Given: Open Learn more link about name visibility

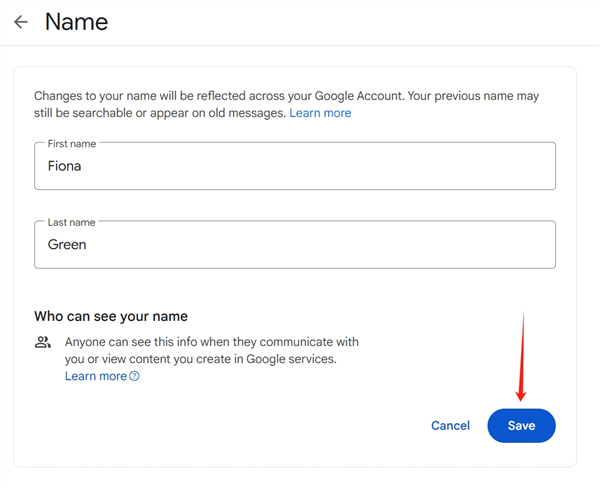Looking at the screenshot, I should click(96, 376).
